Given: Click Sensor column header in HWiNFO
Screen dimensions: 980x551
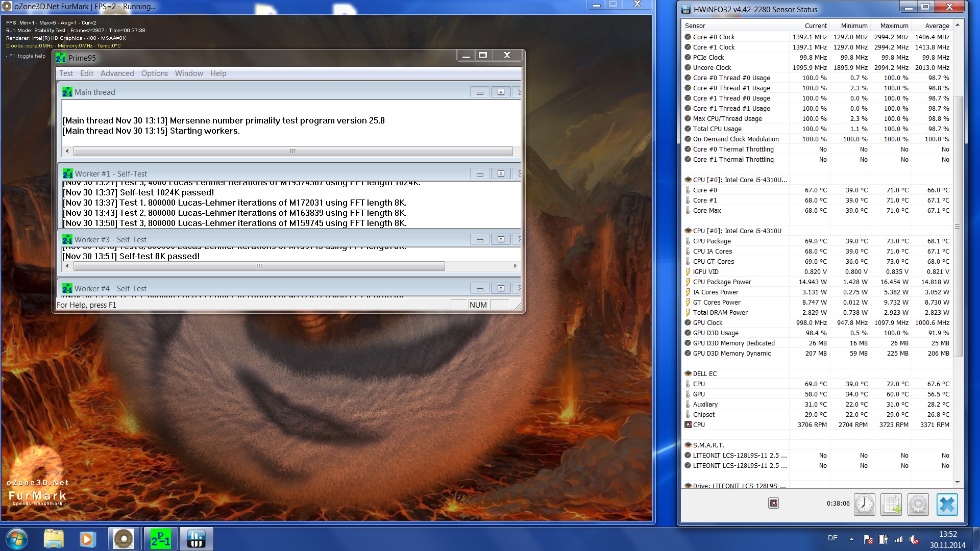Looking at the screenshot, I should pos(736,26).
